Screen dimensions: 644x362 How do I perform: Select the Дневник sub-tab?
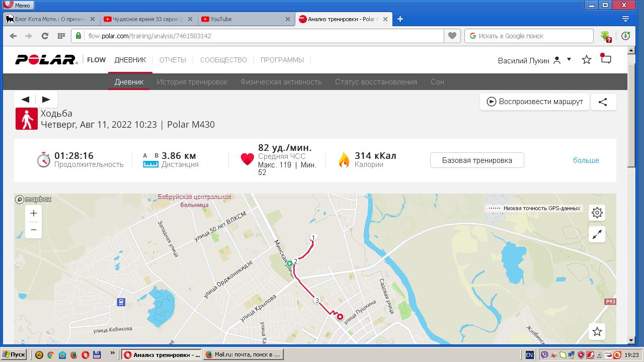click(x=129, y=82)
